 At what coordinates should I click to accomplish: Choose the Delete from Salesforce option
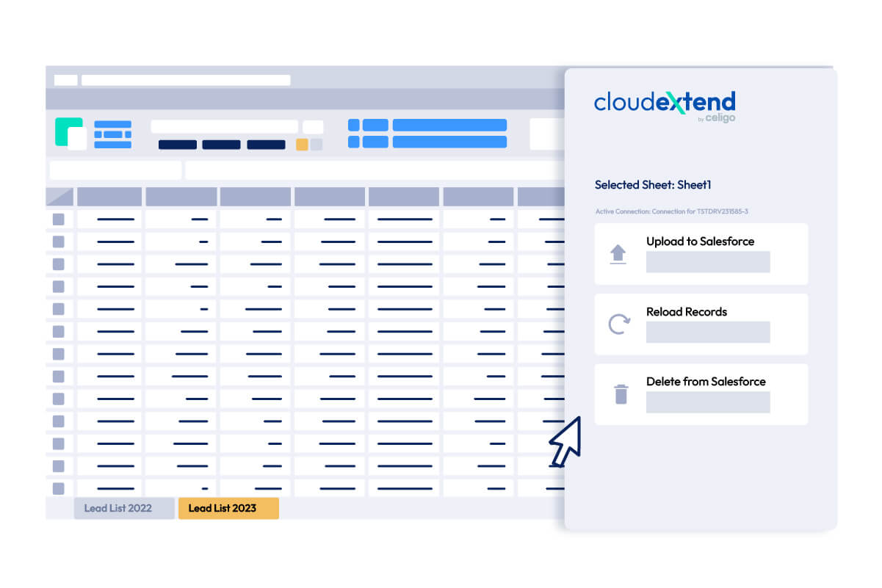pos(701,394)
